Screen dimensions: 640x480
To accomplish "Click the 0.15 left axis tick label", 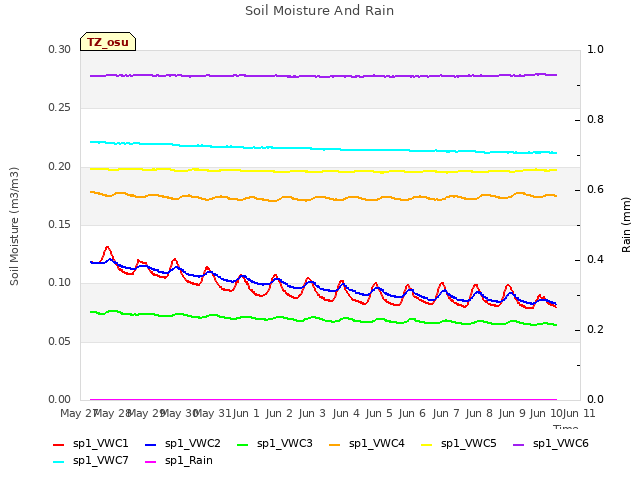I will pos(60,224).
